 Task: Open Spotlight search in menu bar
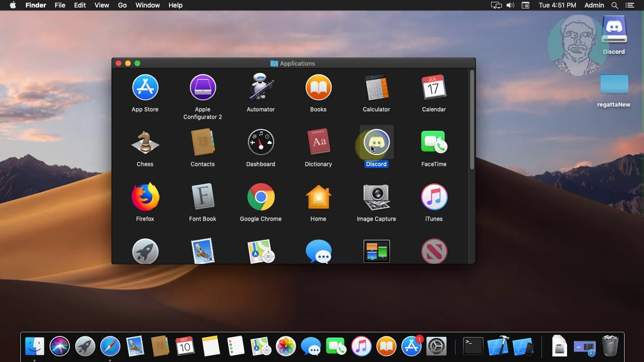click(614, 5)
